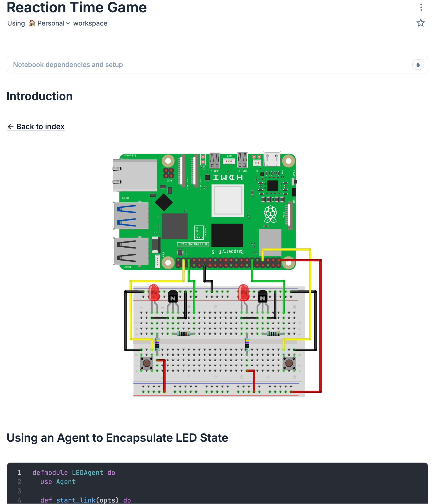Click the Introduction section heading
The height and width of the screenshot is (504, 435).
click(40, 96)
